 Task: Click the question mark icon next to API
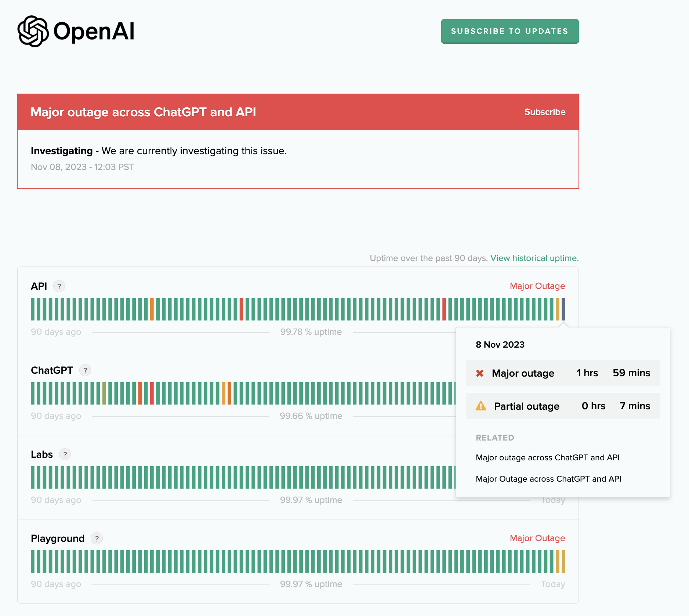[x=59, y=286]
